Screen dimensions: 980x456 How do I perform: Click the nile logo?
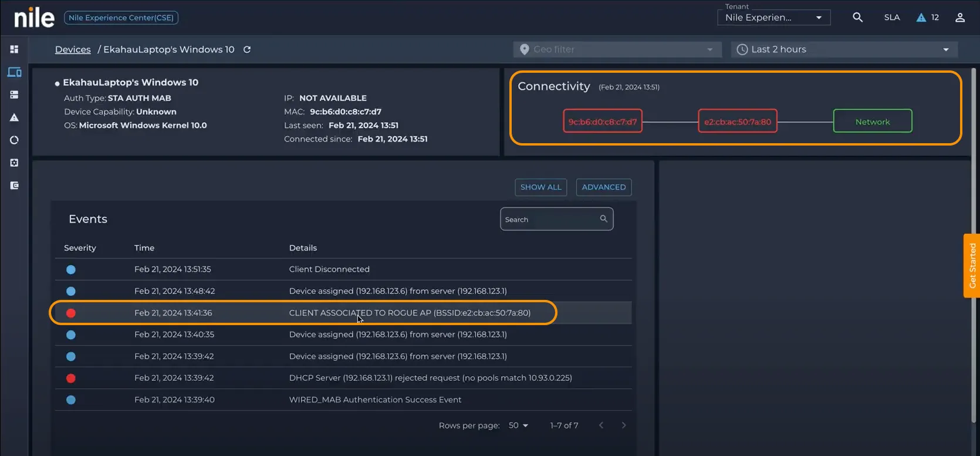34,18
